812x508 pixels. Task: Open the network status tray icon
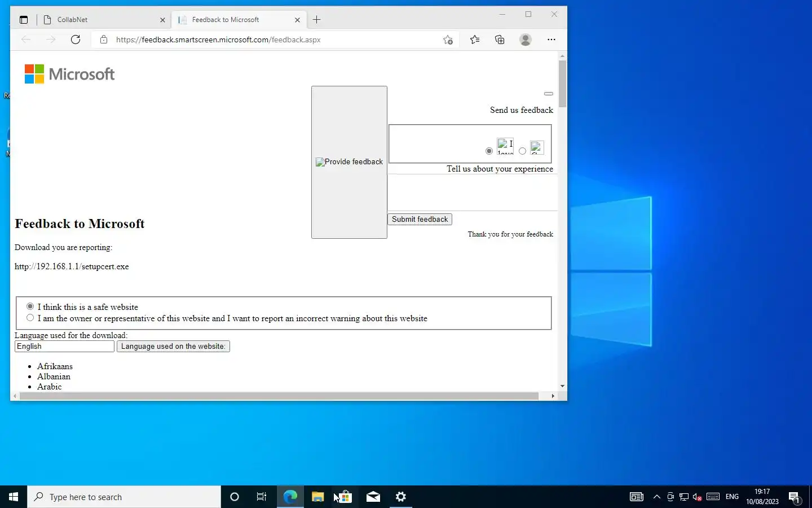(684, 497)
